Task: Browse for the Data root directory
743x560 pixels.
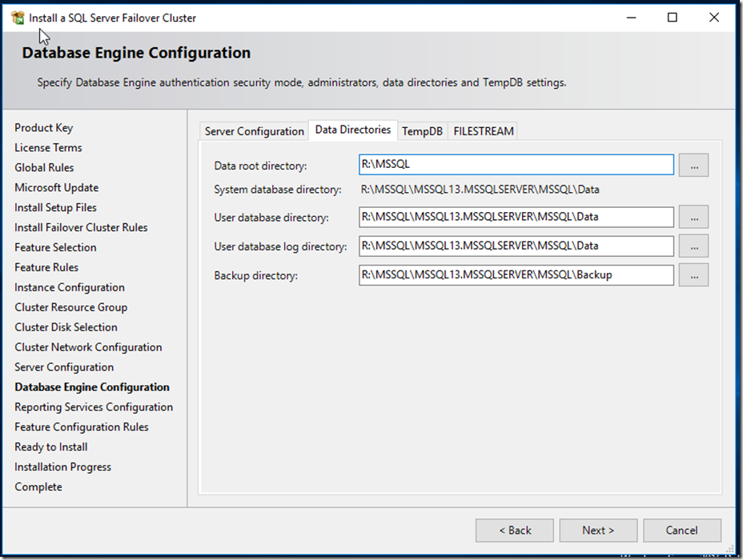Action: [x=693, y=165]
